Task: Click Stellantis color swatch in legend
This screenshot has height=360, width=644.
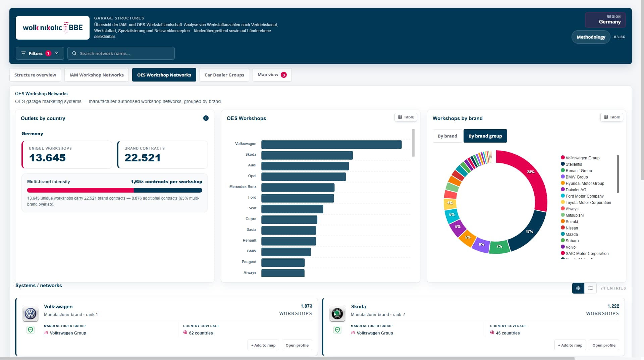Action: coord(562,164)
